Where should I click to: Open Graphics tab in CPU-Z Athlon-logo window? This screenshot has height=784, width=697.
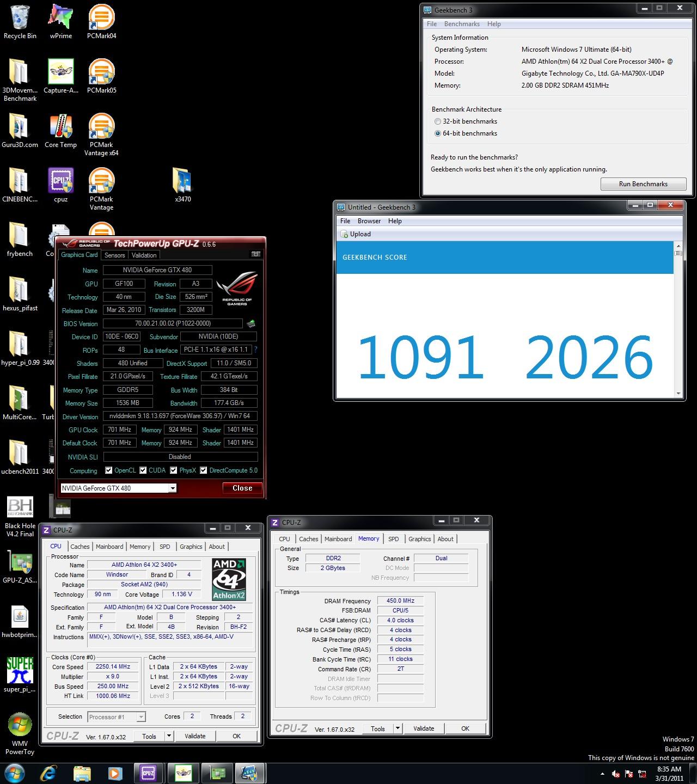pos(191,547)
